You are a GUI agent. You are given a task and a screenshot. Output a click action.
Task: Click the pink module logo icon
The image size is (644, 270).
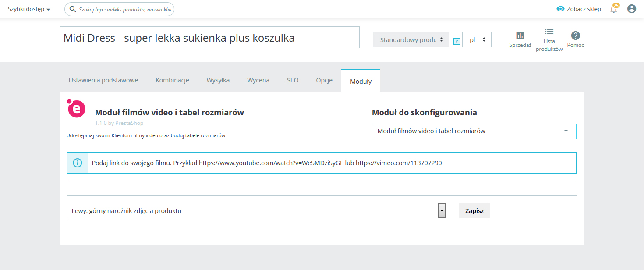pyautogui.click(x=76, y=109)
